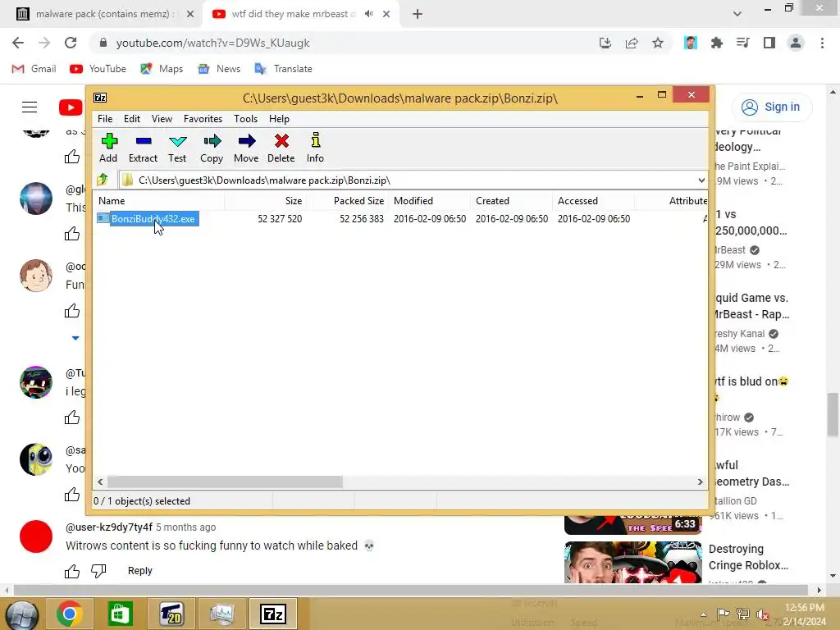The image size is (840, 630).
Task: Click the horizontal scrollbar in 7-Zip list
Action: pos(225,482)
